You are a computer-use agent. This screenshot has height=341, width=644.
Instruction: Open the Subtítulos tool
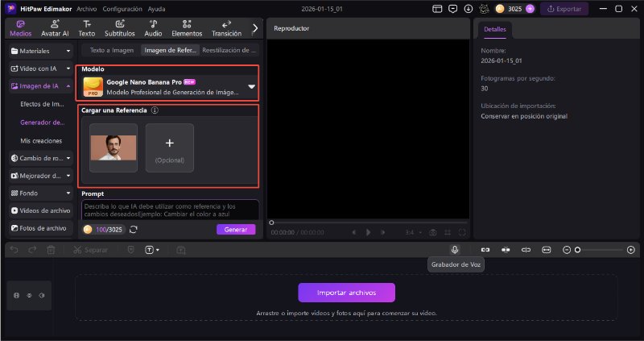[119, 28]
